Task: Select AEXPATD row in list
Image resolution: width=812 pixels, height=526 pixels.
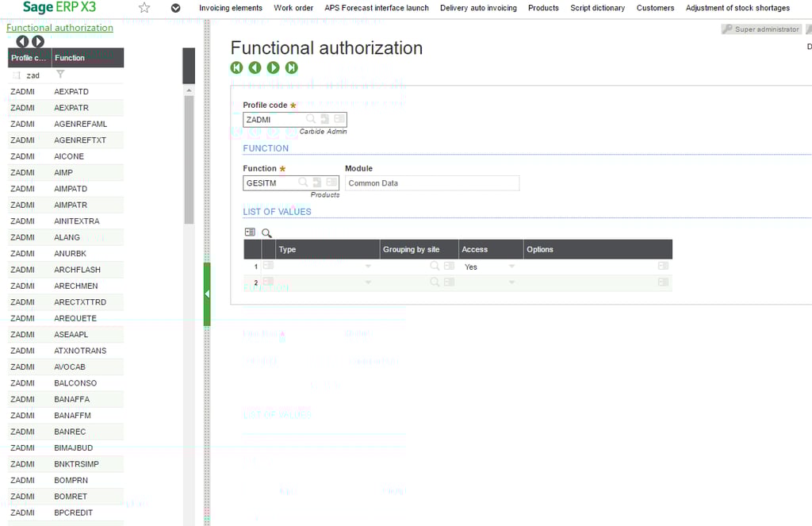Action: [x=66, y=92]
